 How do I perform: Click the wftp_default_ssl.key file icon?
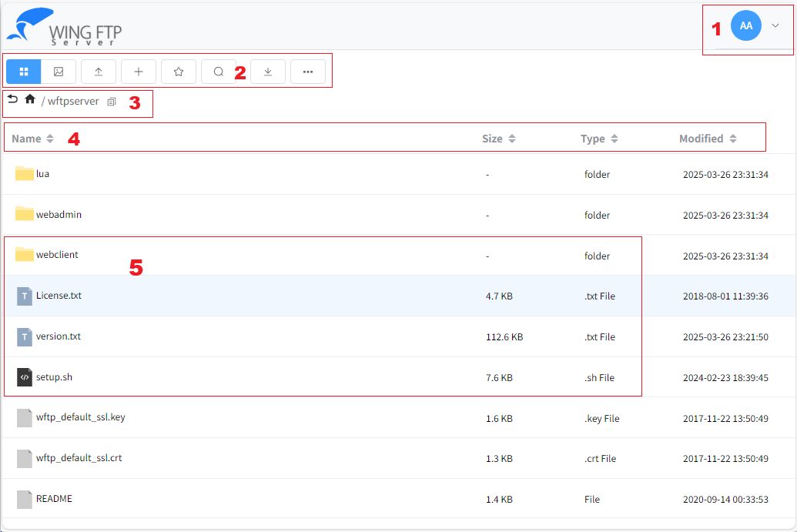pos(25,418)
